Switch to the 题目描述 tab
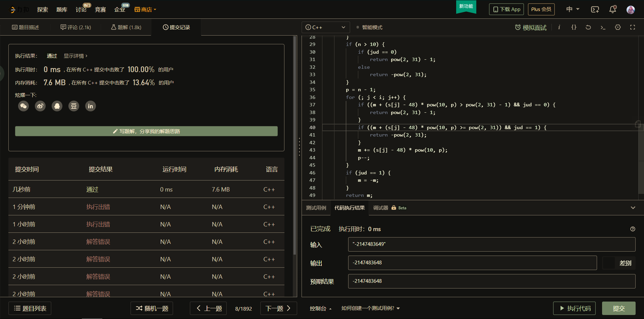The width and height of the screenshot is (644, 319). 25,27
